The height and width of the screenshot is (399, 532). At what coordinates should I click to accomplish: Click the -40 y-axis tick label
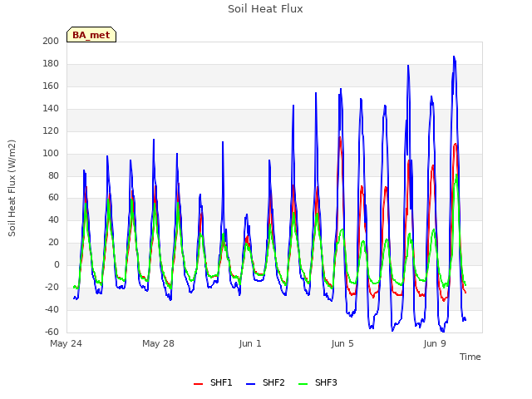[x=52, y=309]
